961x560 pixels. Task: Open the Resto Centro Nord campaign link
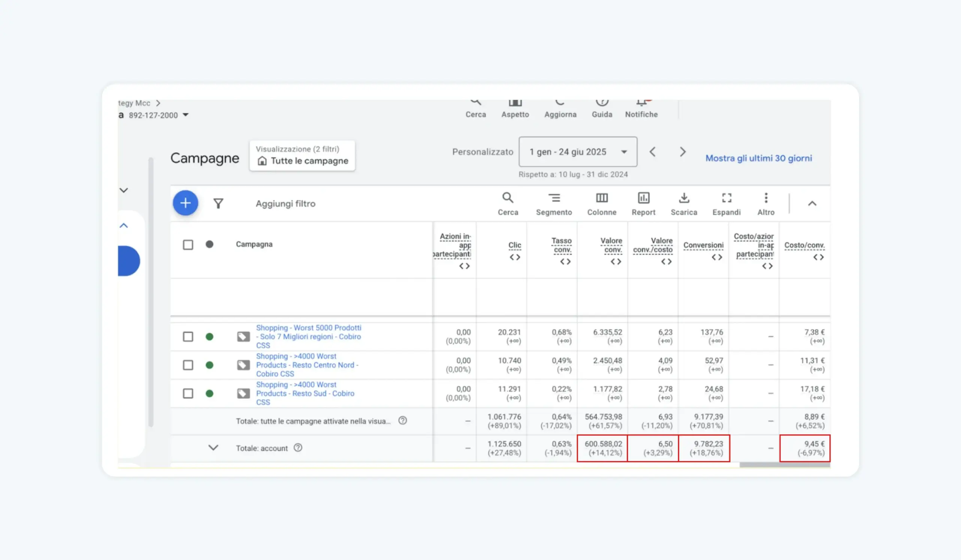tap(307, 365)
